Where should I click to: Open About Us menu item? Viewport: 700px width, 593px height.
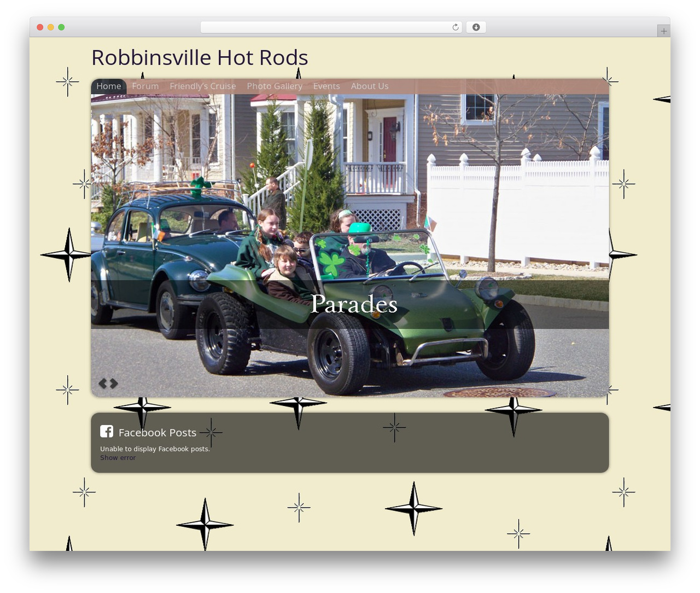click(x=370, y=86)
